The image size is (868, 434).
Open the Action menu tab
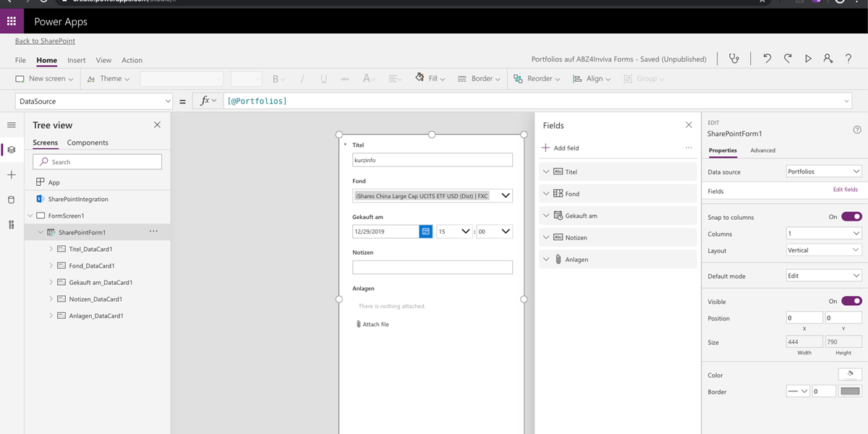pyautogui.click(x=132, y=60)
